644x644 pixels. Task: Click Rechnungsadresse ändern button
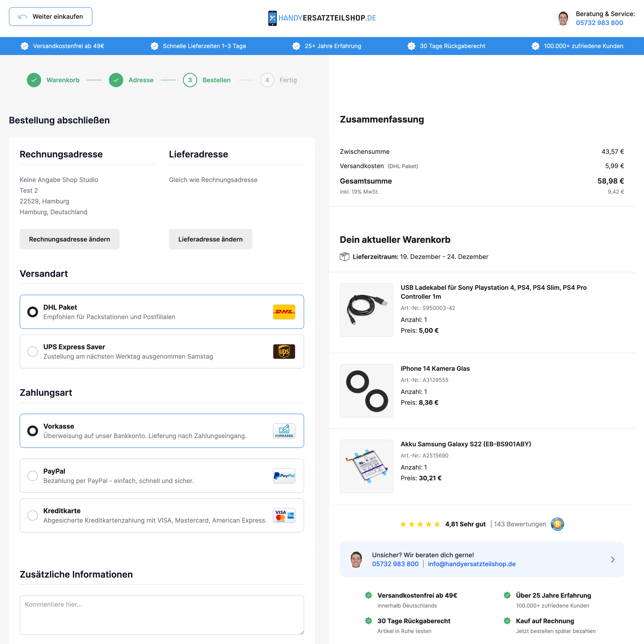click(x=69, y=239)
